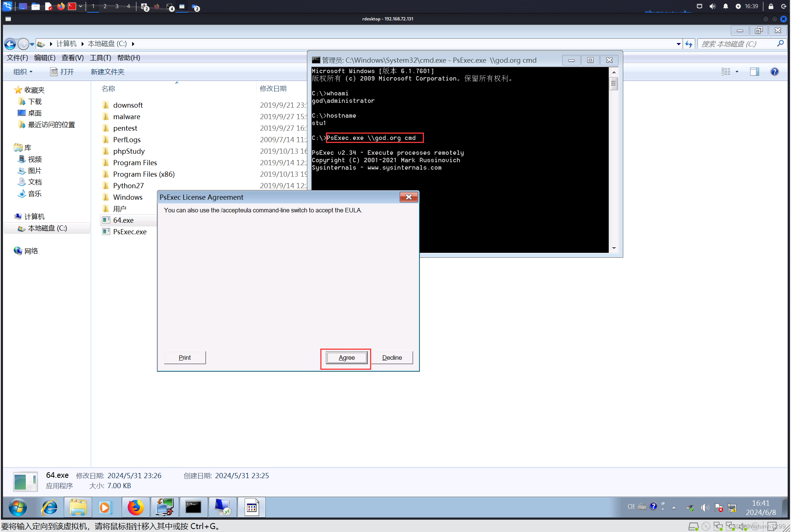Open the 工具(T) menu

(100, 58)
